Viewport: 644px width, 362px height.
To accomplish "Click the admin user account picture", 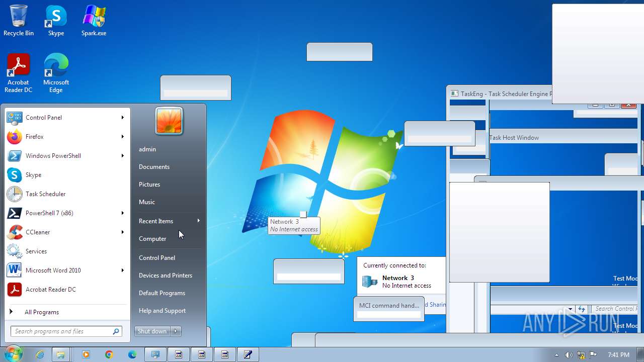I will 169,121.
